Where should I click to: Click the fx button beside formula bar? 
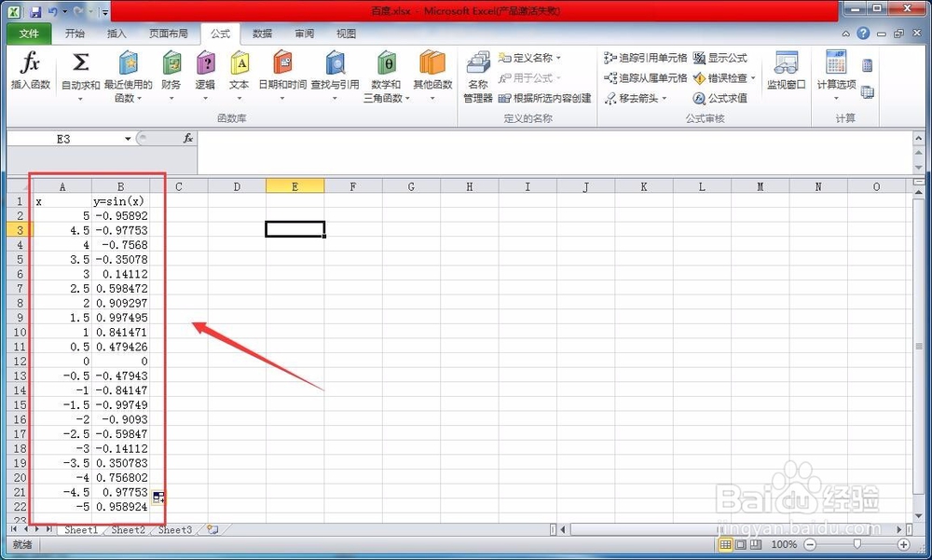coord(188,138)
